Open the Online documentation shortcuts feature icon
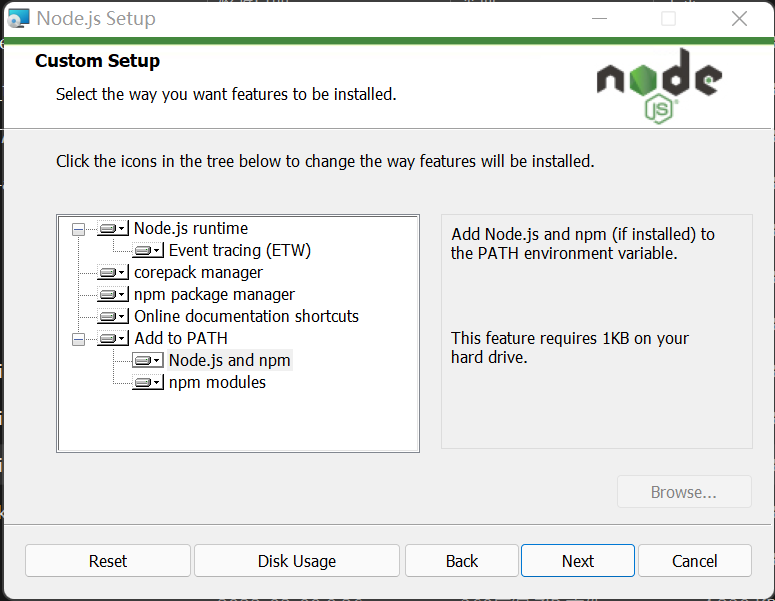The width and height of the screenshot is (775, 601). (113, 316)
